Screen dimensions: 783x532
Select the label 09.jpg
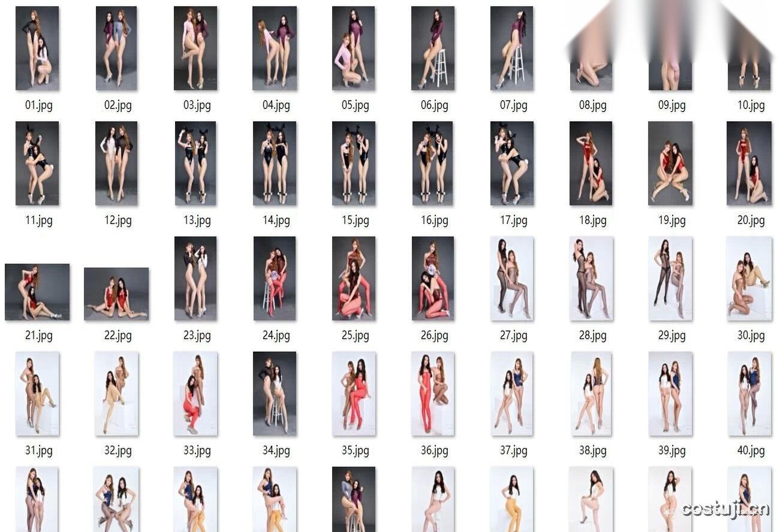pyautogui.click(x=672, y=105)
